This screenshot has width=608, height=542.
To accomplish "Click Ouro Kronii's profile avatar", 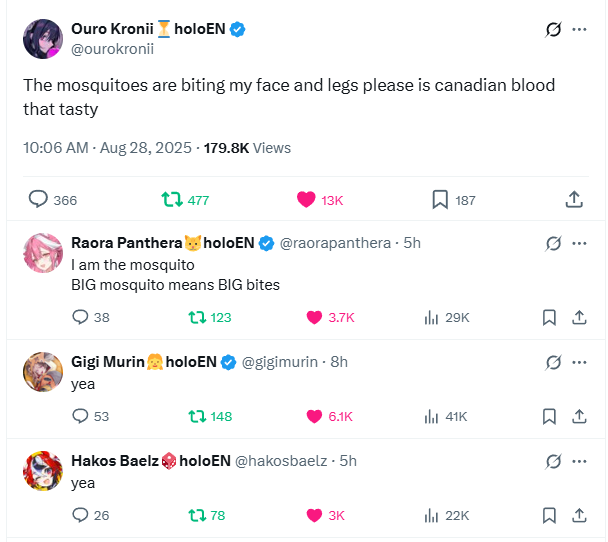I will coord(43,38).
